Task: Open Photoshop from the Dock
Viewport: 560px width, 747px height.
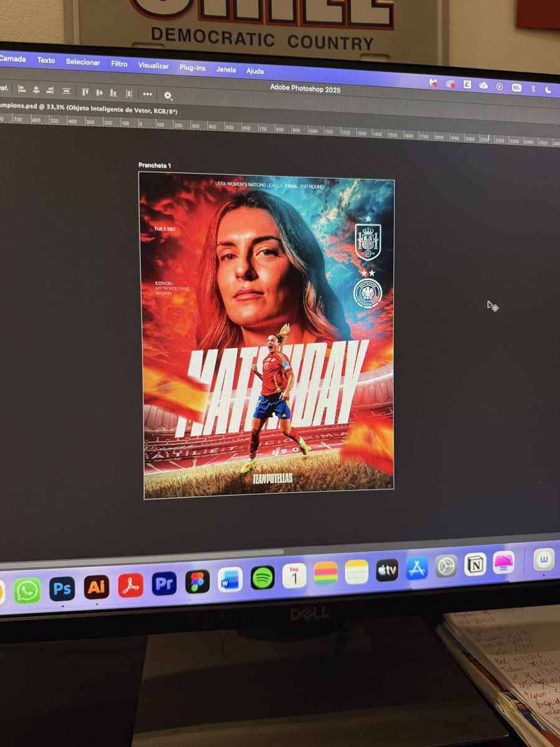Action: 62,588
